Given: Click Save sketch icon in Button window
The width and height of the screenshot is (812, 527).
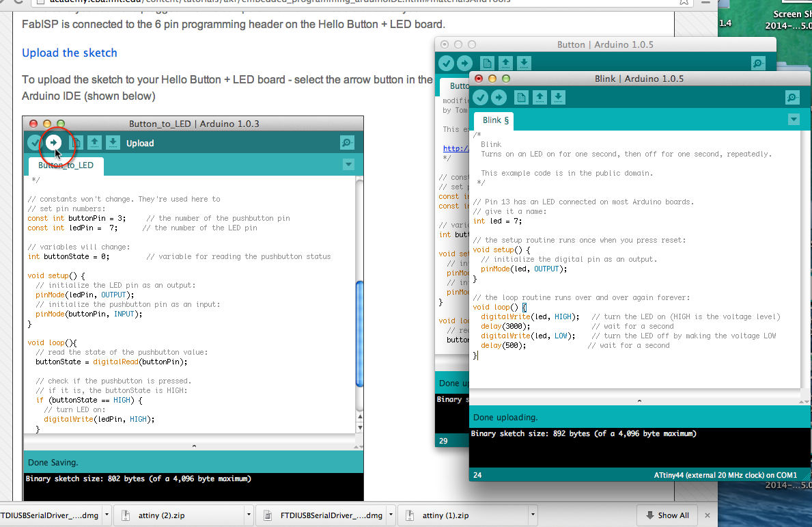Looking at the screenshot, I should pyautogui.click(x=524, y=63).
